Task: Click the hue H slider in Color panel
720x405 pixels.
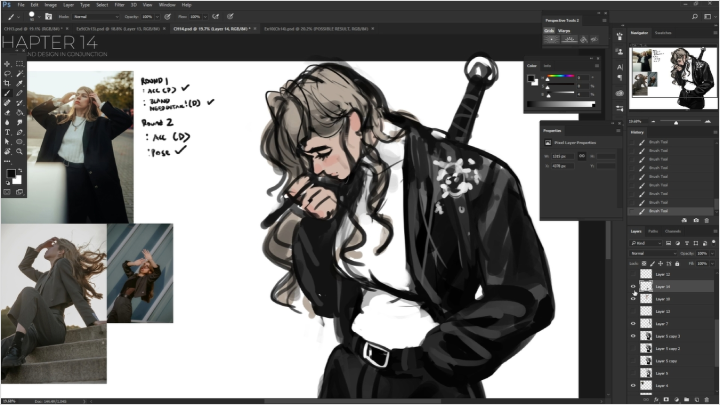Action: tap(560, 76)
